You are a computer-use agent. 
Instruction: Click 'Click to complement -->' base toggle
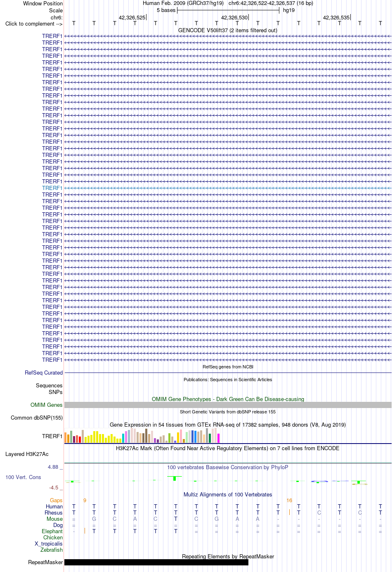[x=34, y=24]
